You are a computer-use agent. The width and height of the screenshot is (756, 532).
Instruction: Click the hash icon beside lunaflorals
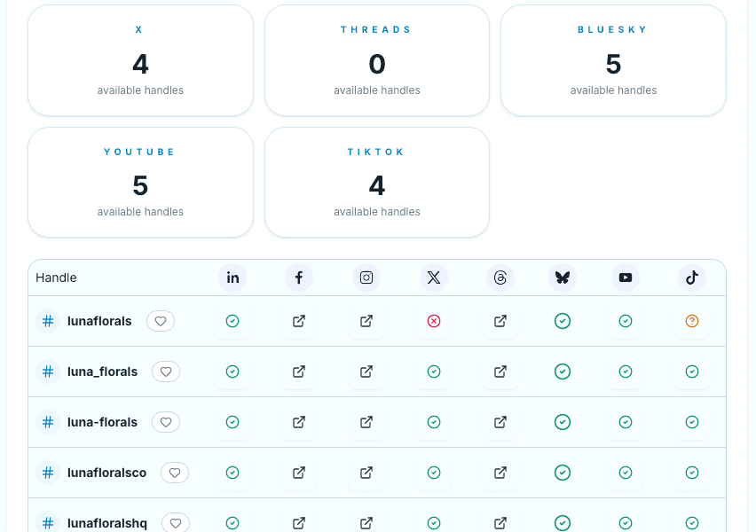[48, 321]
